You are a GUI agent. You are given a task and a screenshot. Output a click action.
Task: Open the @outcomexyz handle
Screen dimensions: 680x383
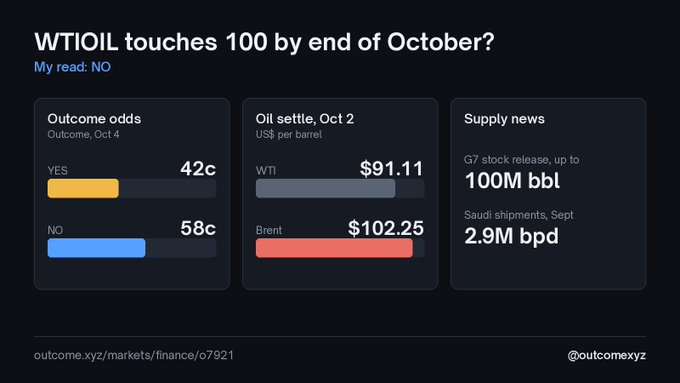pos(606,355)
